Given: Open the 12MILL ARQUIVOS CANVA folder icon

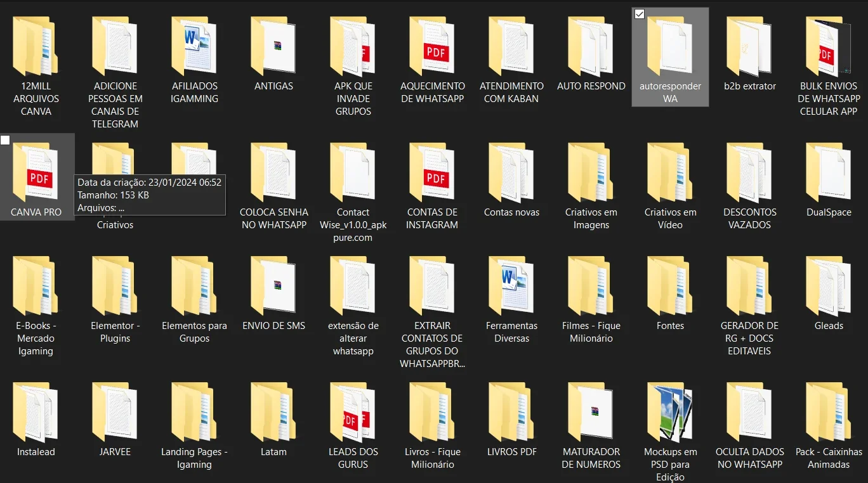Looking at the screenshot, I should (36, 46).
